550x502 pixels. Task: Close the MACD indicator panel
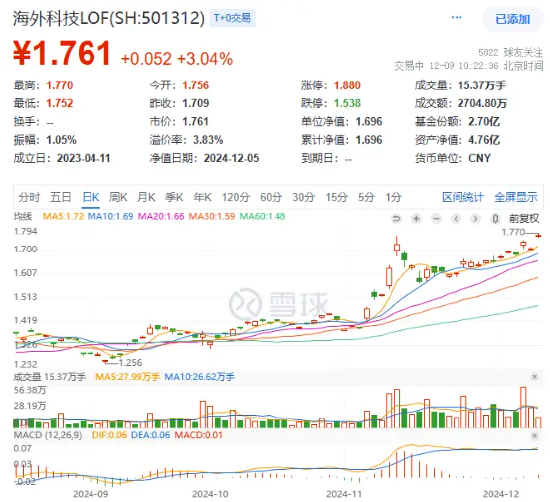click(x=535, y=436)
